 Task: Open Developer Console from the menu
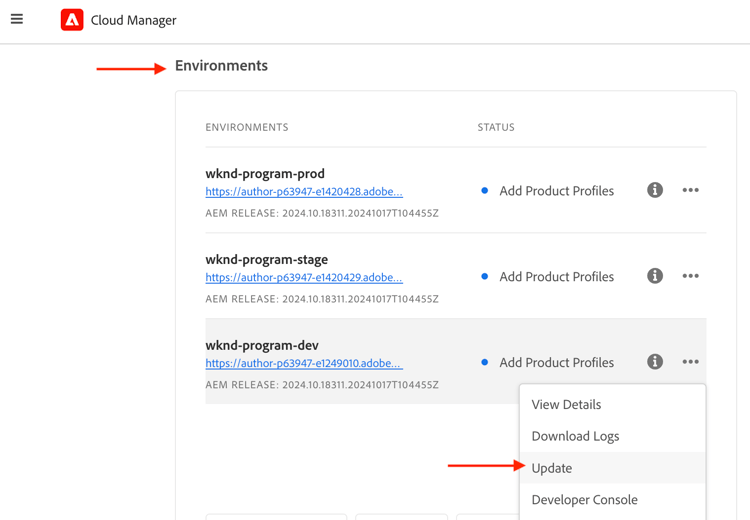pyautogui.click(x=584, y=500)
